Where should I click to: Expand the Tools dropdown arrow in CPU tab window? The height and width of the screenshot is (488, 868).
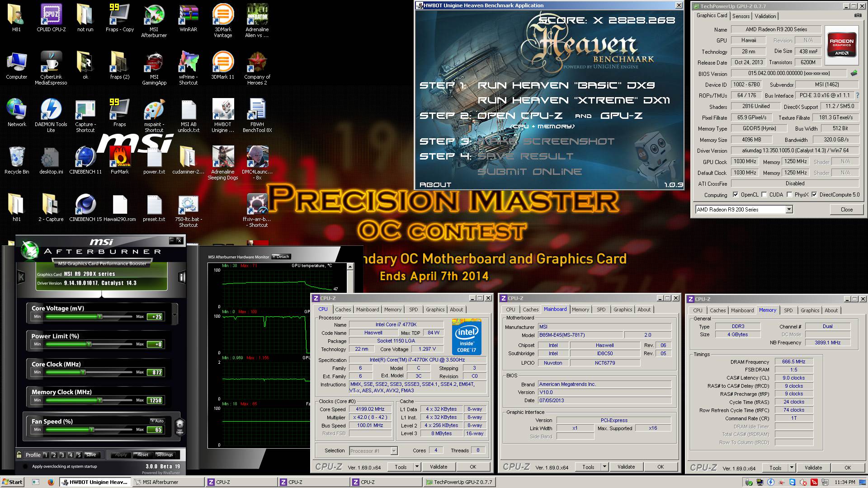click(417, 467)
